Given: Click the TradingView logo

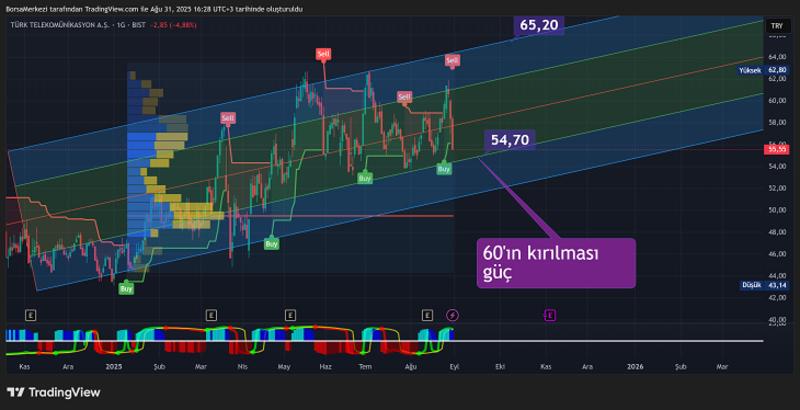Looking at the screenshot, I should (x=54, y=392).
